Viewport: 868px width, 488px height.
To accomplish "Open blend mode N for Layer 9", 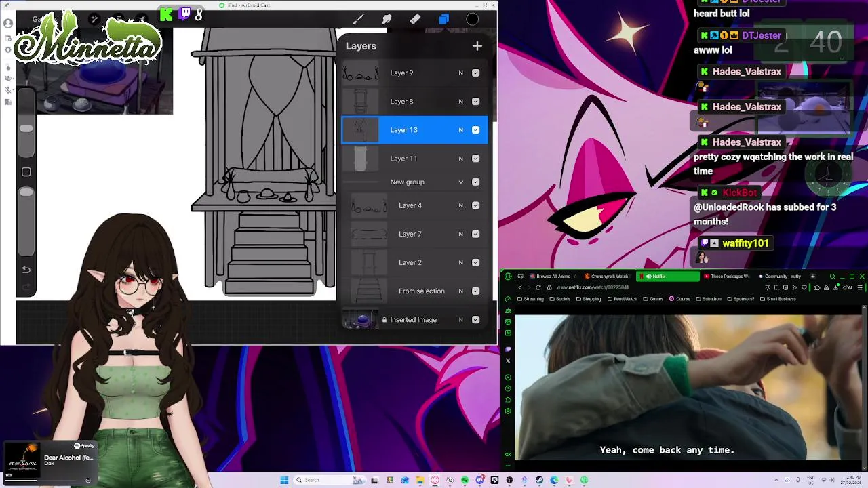I will pos(460,73).
